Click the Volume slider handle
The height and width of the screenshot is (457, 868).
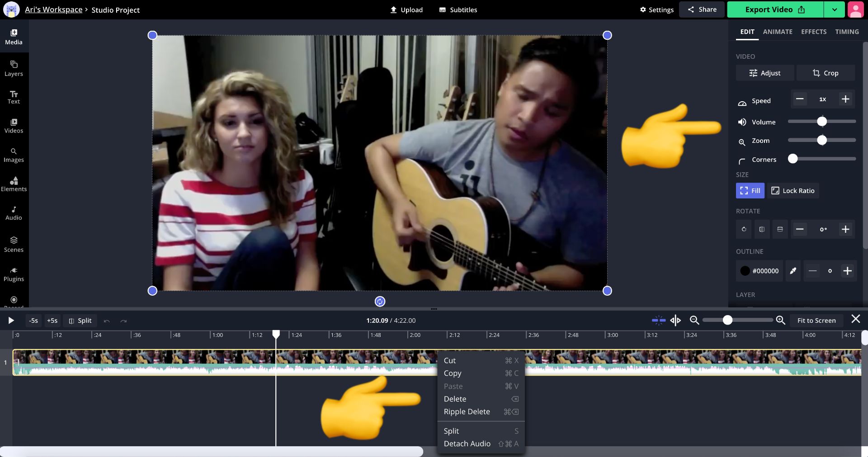click(x=822, y=122)
